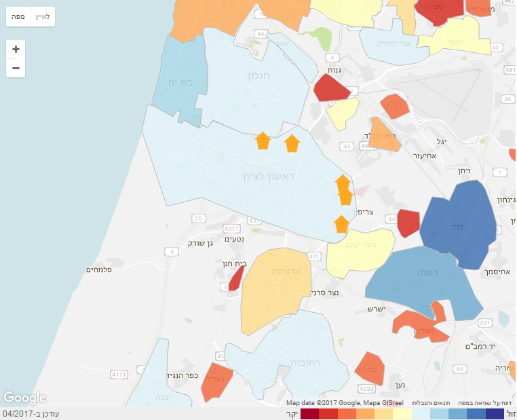Click the leftmost orange house marker
This screenshot has width=517, height=420.
coord(262,141)
